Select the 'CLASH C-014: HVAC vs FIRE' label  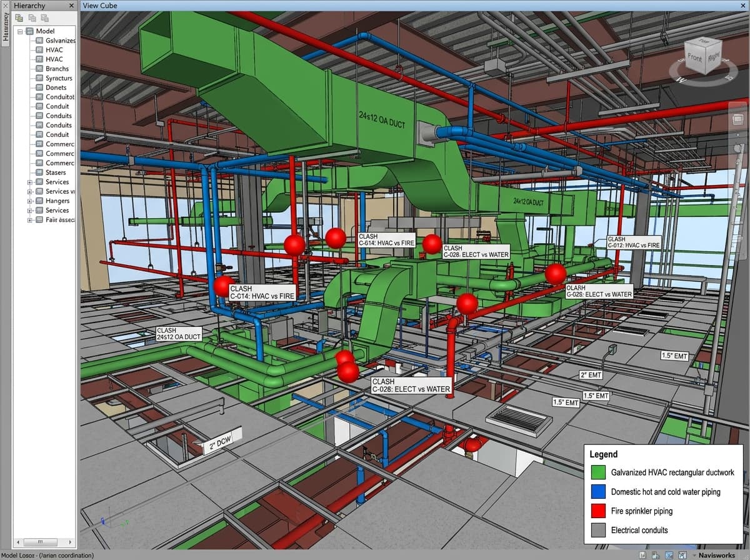pos(261,292)
